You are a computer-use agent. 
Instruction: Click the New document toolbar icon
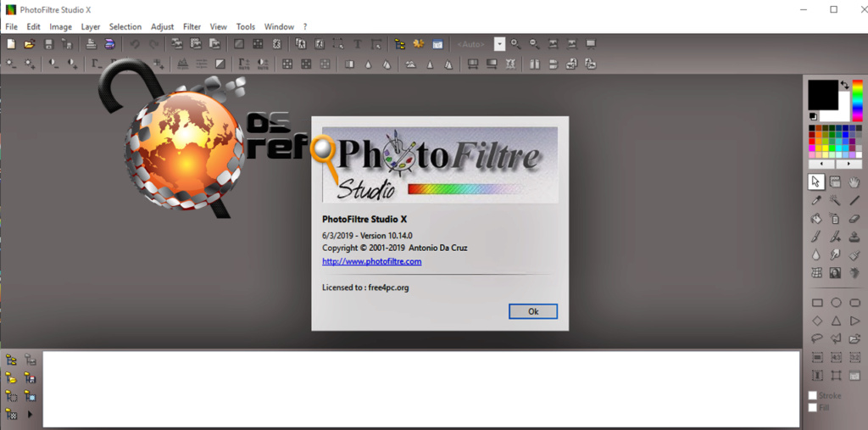tap(11, 44)
